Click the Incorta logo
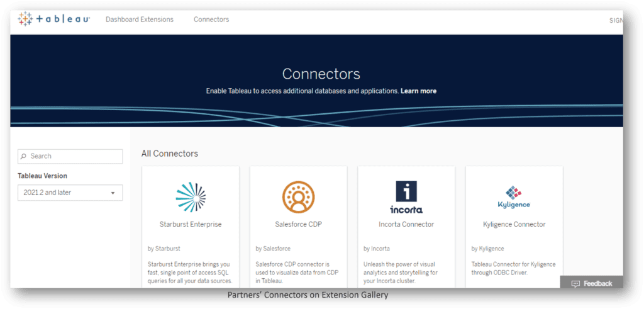 point(406,197)
